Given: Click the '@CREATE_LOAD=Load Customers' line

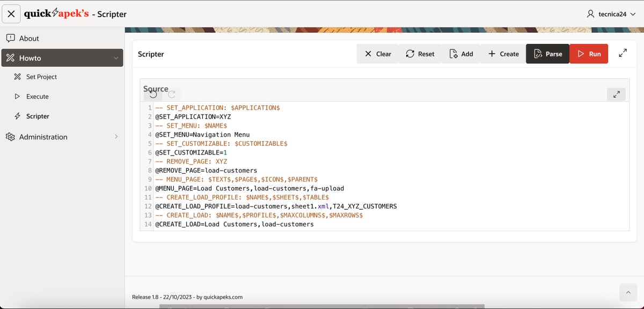Looking at the screenshot, I should pos(235,224).
